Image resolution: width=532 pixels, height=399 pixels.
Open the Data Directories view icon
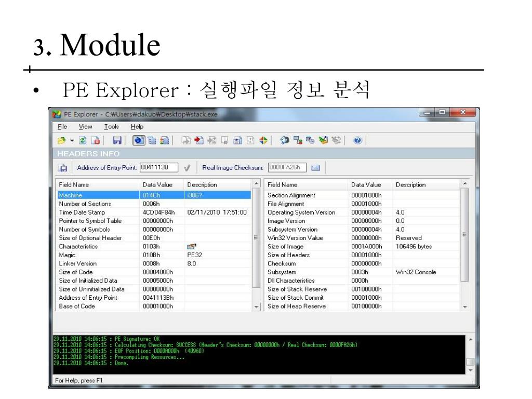click(152, 140)
